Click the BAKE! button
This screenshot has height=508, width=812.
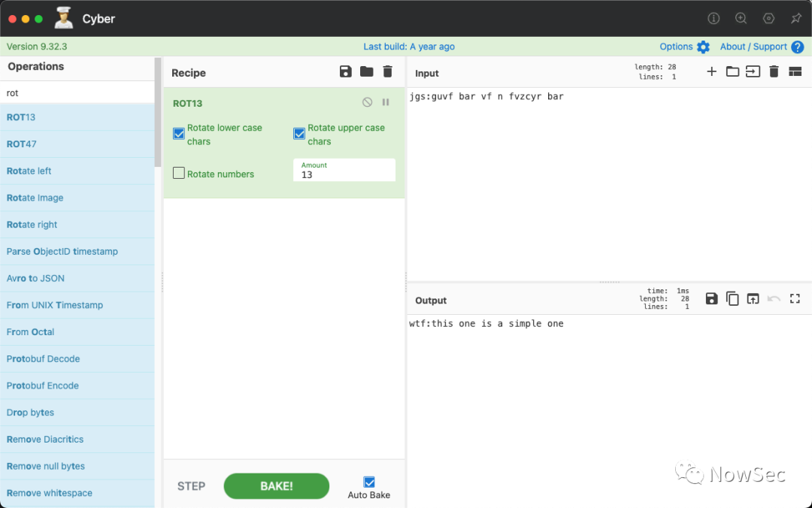[x=277, y=485]
